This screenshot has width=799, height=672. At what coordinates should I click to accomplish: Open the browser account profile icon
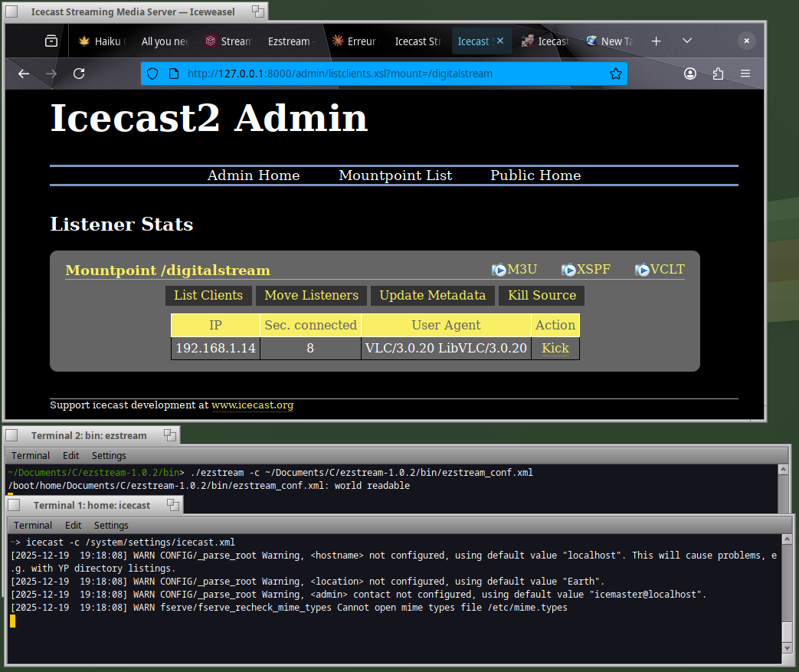690,74
